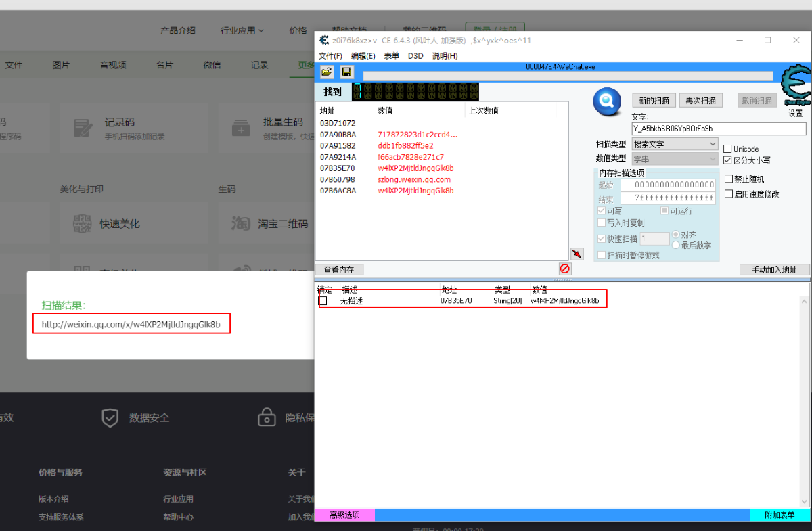Click the 帮助中心 footer link
Viewport: 812px width, 531px height.
click(x=178, y=517)
